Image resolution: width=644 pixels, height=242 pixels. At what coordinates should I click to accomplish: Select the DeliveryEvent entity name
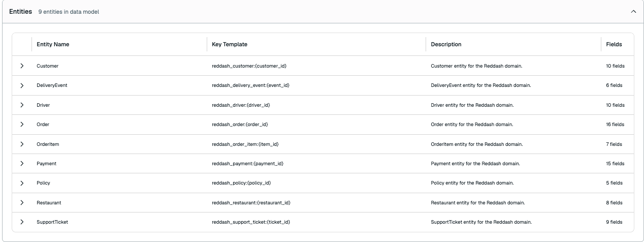click(x=52, y=85)
